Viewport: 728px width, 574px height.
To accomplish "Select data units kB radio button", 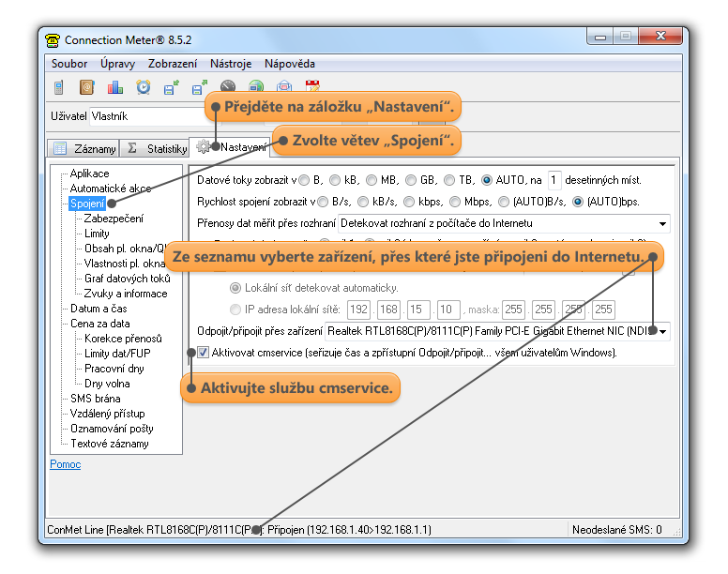I will point(335,180).
